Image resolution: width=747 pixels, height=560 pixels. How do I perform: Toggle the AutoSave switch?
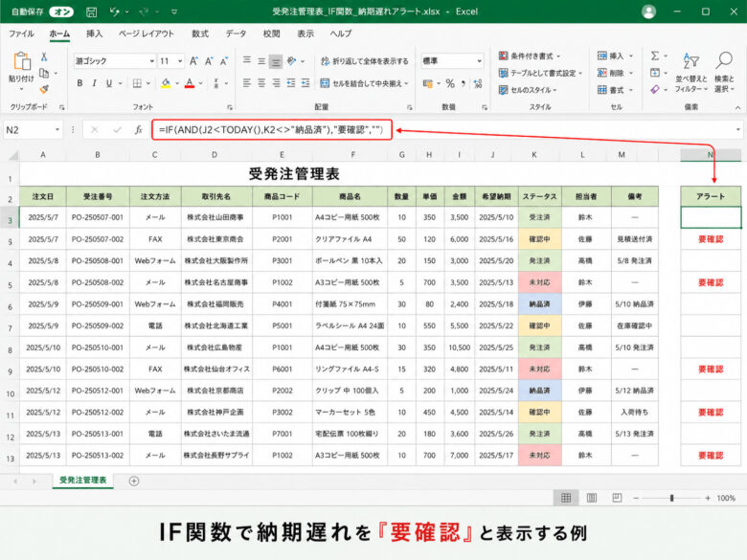[x=61, y=11]
